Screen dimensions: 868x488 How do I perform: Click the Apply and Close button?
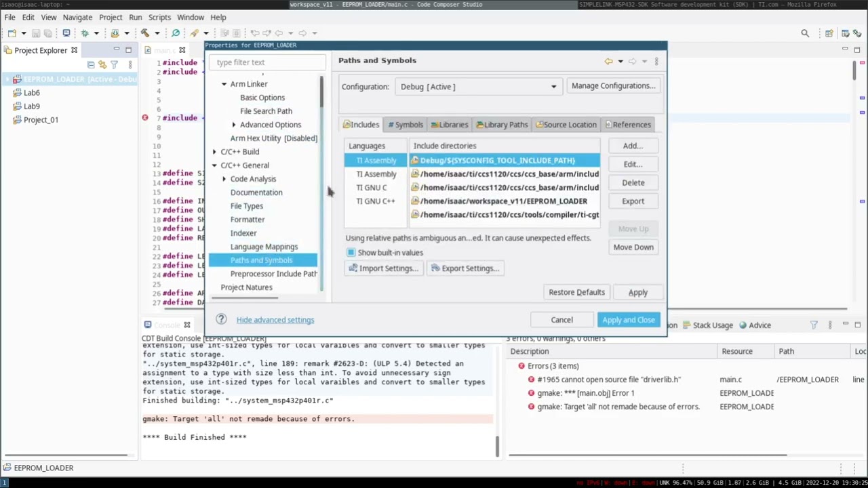click(x=629, y=320)
